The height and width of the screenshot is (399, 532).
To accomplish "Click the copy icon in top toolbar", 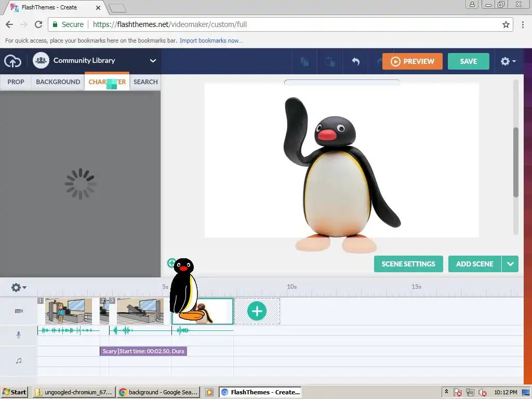I will pos(304,61).
